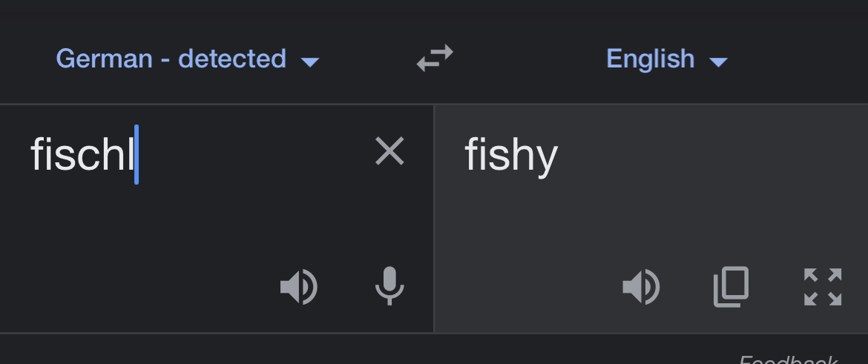Swap the source and target languages
This screenshot has width=868, height=364.
(x=435, y=58)
